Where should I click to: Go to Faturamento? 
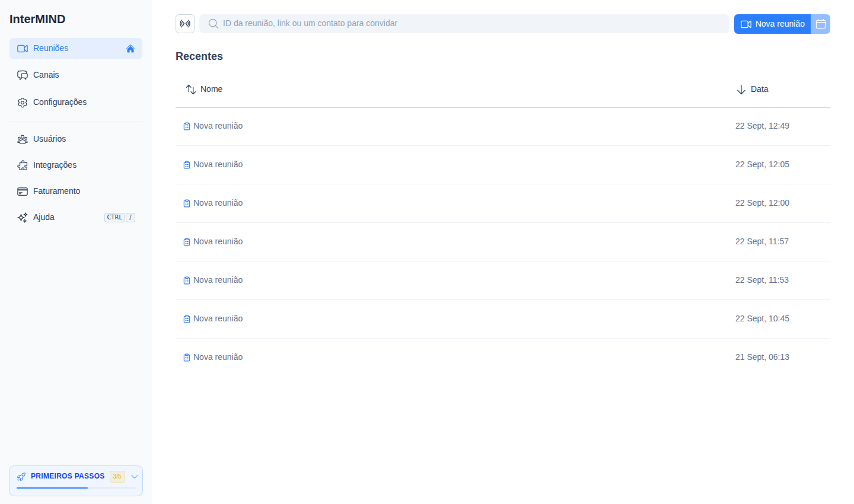click(x=76, y=192)
